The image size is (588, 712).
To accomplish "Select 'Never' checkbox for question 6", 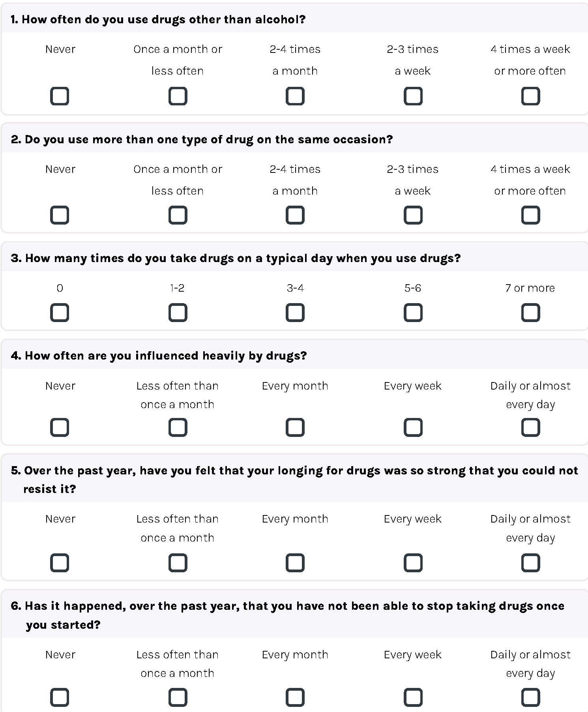I will (x=60, y=698).
